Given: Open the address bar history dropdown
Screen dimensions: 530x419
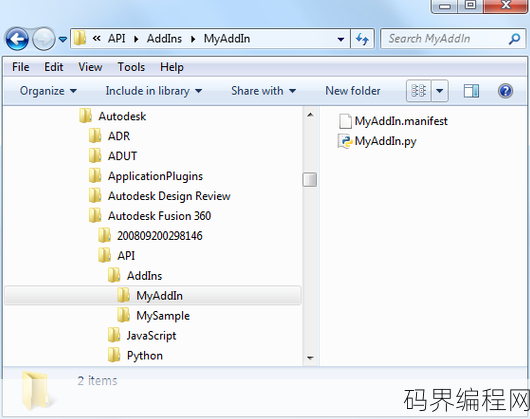Looking at the screenshot, I should tap(341, 39).
